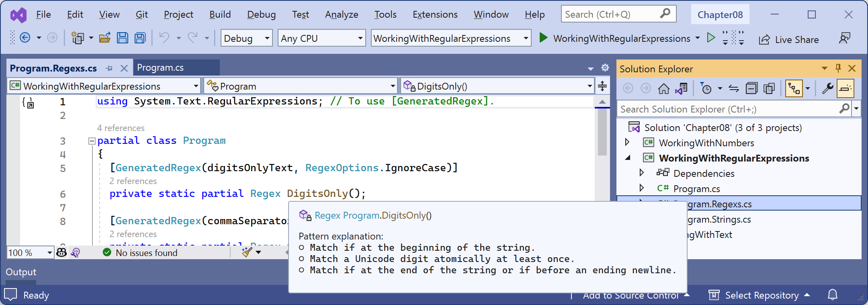Toggle auto-hide pin on Solution Explorer
This screenshot has width=868, height=305.
[838, 68]
